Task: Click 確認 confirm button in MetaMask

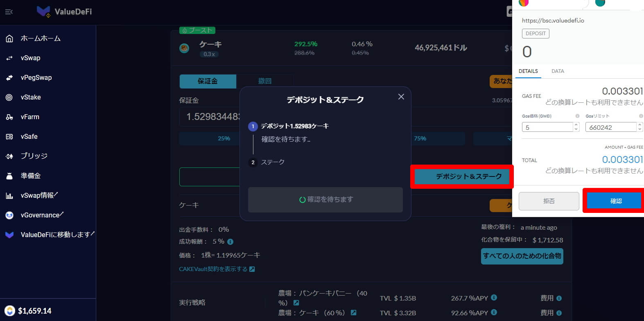Action: click(x=614, y=201)
